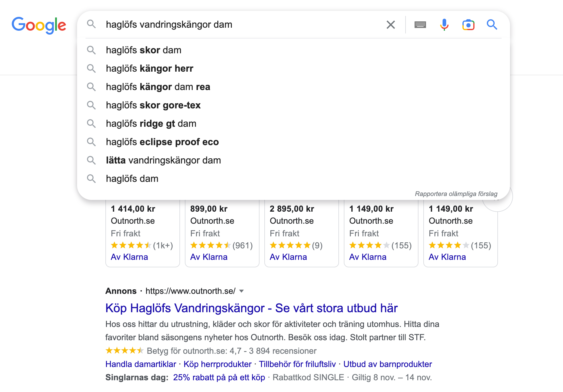Expand the ad dropdown arrow next to outnorth.se URL

[241, 291]
